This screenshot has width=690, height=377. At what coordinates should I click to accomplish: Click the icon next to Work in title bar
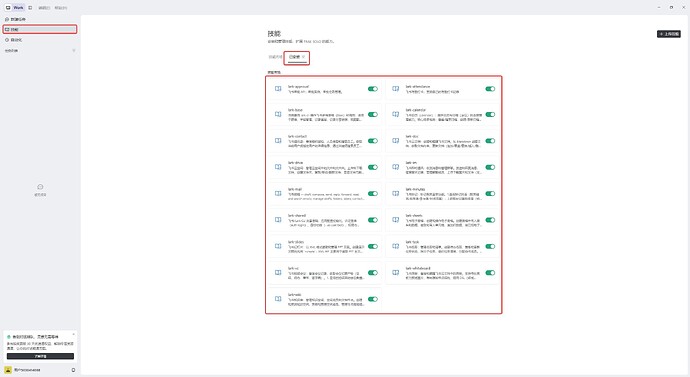[30, 7]
